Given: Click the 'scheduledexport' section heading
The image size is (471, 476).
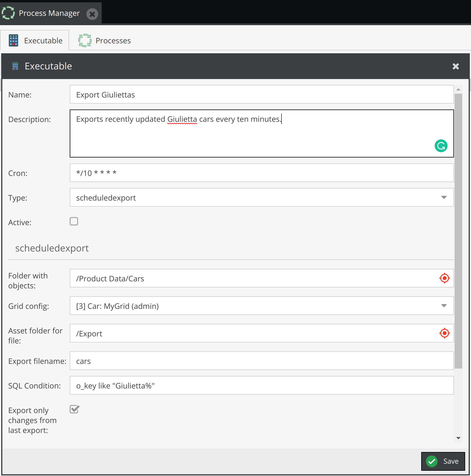Looking at the screenshot, I should [x=52, y=248].
